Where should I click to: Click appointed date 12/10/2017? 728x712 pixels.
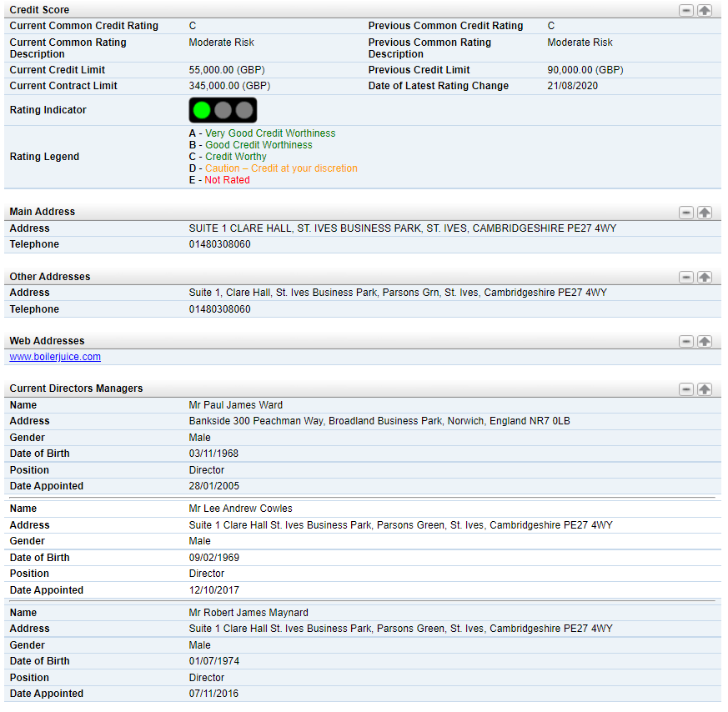[214, 590]
